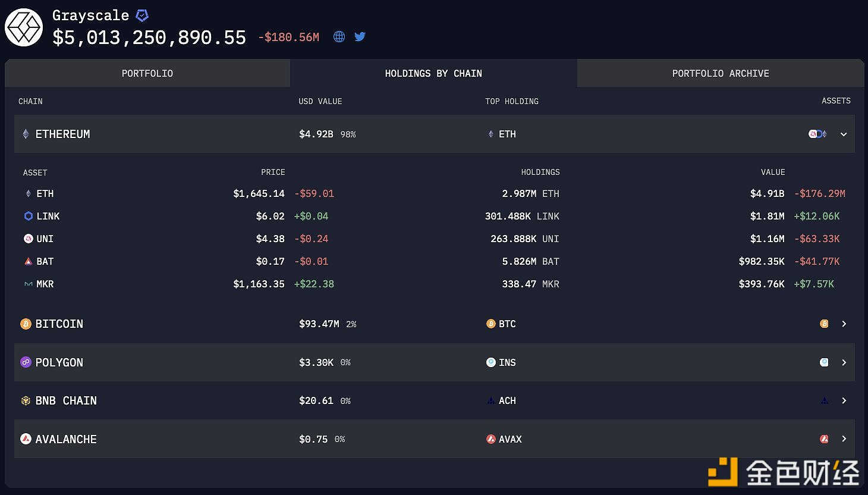Click ETH icon in Top Holding column
Viewport: 868px width, 495px height.
490,134
